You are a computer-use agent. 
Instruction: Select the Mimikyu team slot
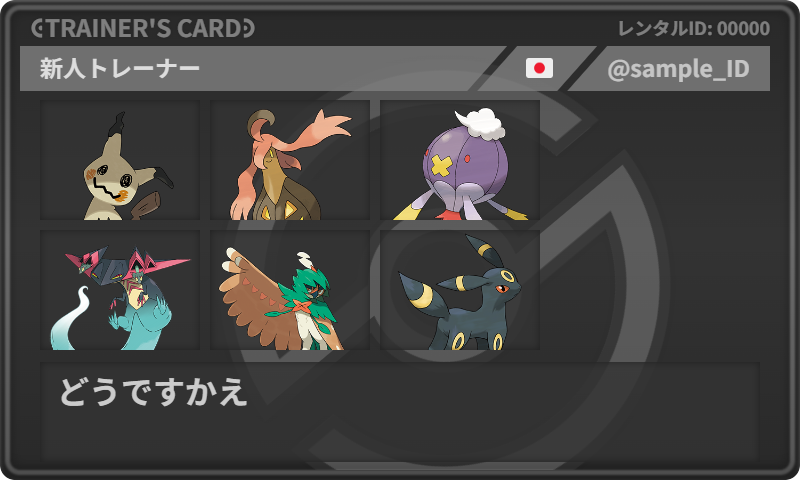click(120, 160)
